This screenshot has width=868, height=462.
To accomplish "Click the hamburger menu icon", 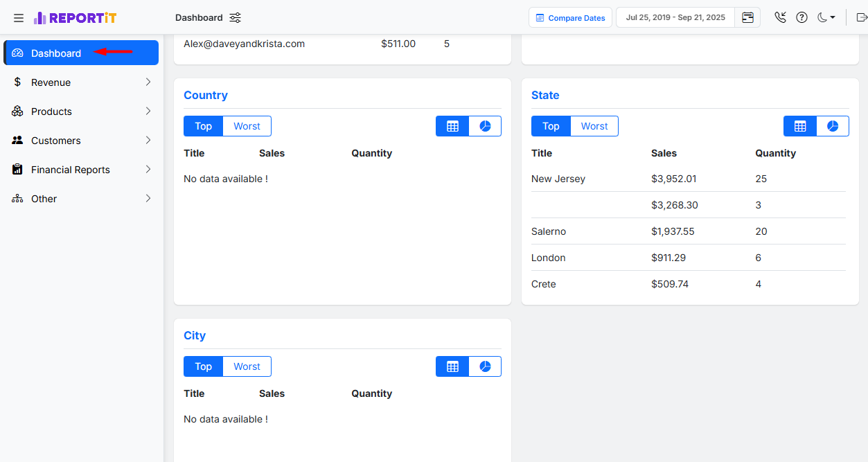I will pyautogui.click(x=19, y=18).
